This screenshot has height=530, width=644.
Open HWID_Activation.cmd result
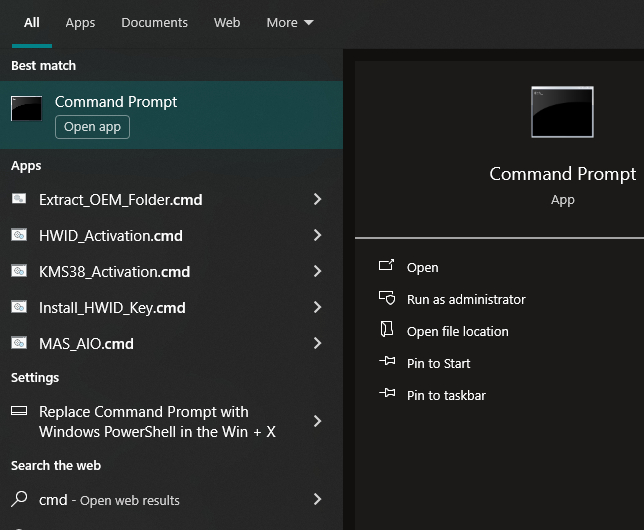point(110,236)
